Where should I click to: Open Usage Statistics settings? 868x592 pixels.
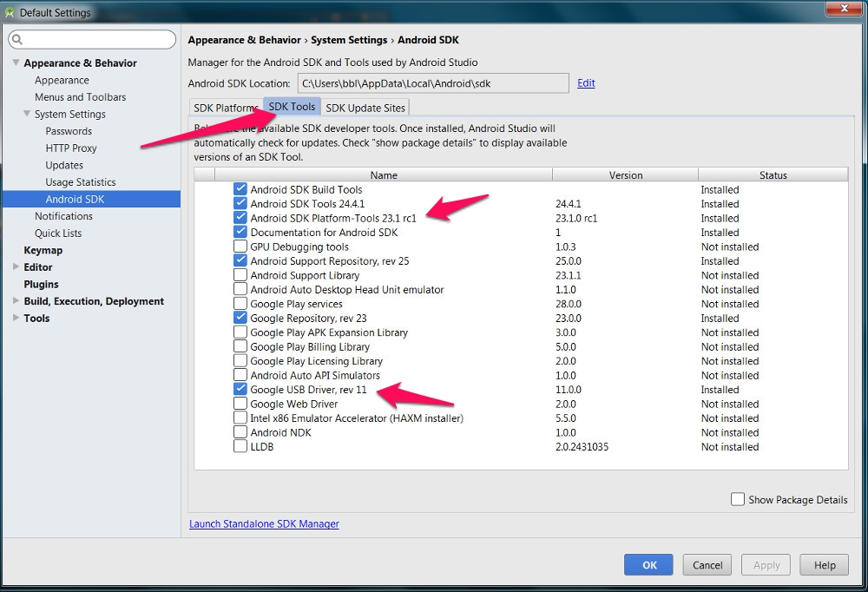point(81,181)
